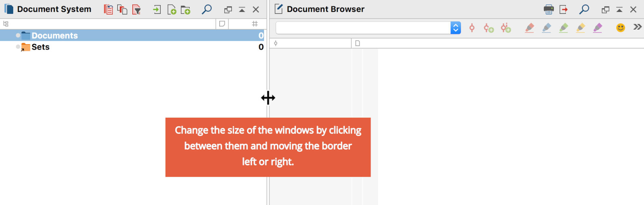The height and width of the screenshot is (205, 644).
Task: Click coding stripe column header icon in Document Browser
Action: pos(276,43)
